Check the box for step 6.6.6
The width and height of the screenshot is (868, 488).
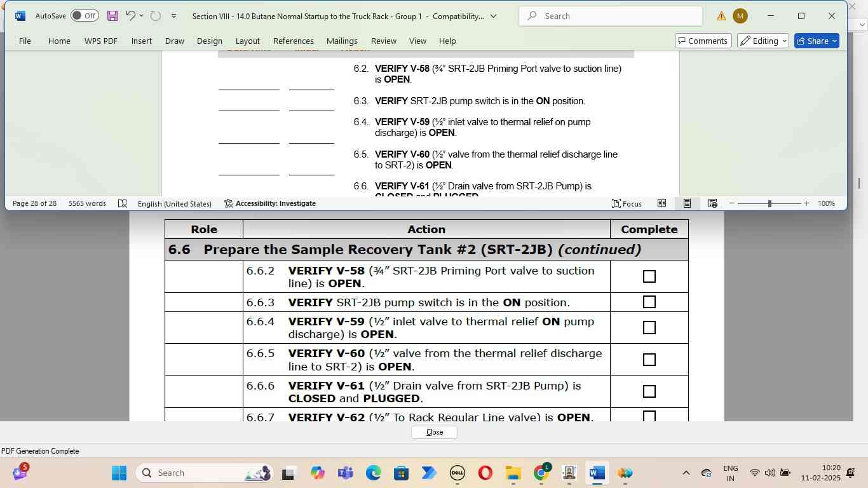pos(649,391)
